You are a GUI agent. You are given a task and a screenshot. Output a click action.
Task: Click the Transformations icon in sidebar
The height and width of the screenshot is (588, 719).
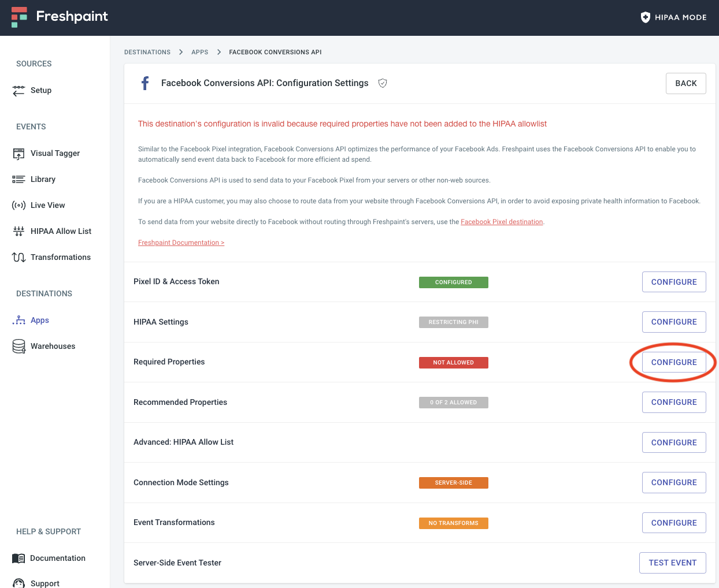point(18,258)
